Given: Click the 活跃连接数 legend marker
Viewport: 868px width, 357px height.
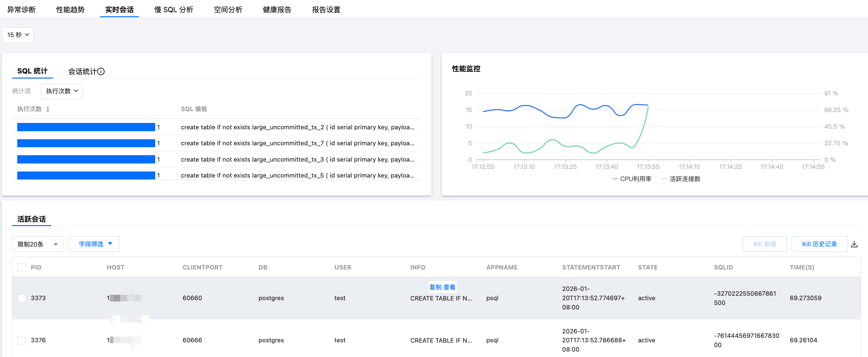Looking at the screenshot, I should click(665, 179).
